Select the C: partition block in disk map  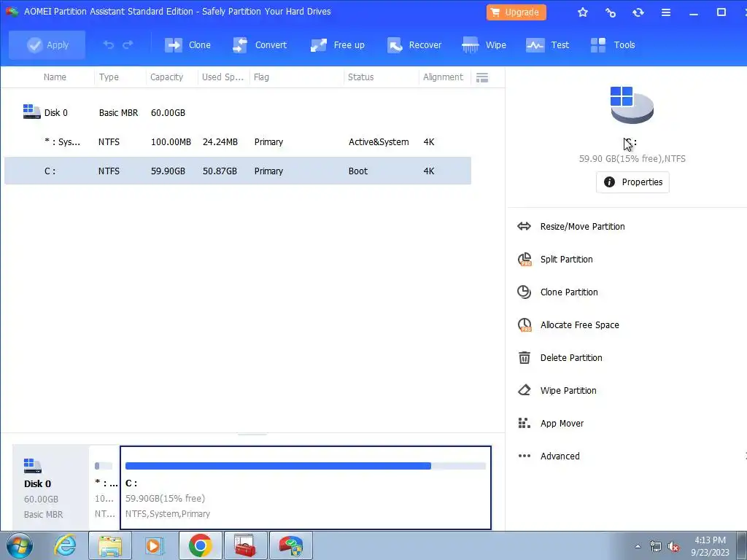click(306, 488)
